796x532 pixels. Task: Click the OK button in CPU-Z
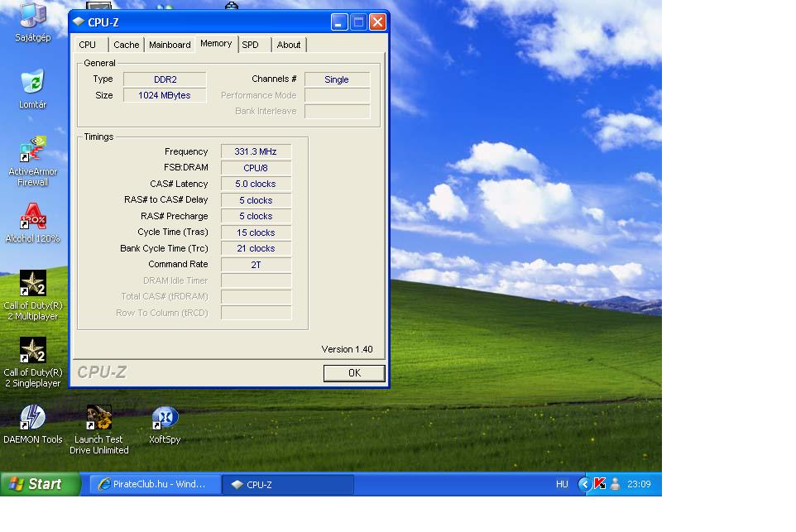[x=354, y=373]
